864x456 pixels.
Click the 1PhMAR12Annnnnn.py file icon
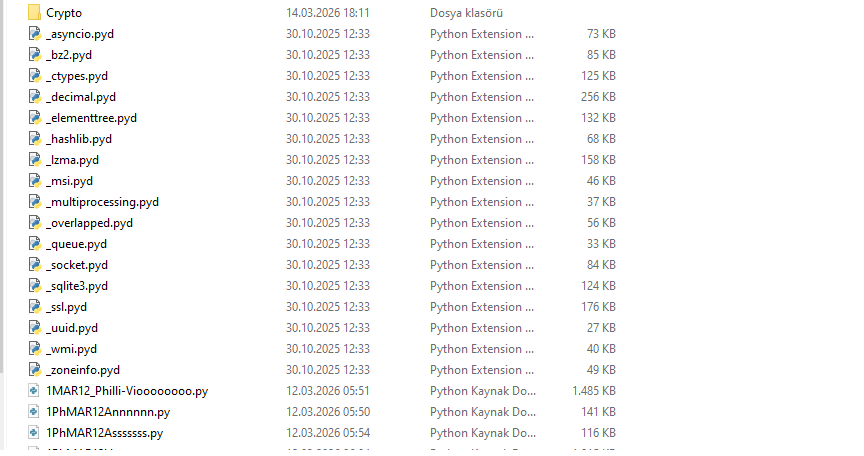(35, 412)
